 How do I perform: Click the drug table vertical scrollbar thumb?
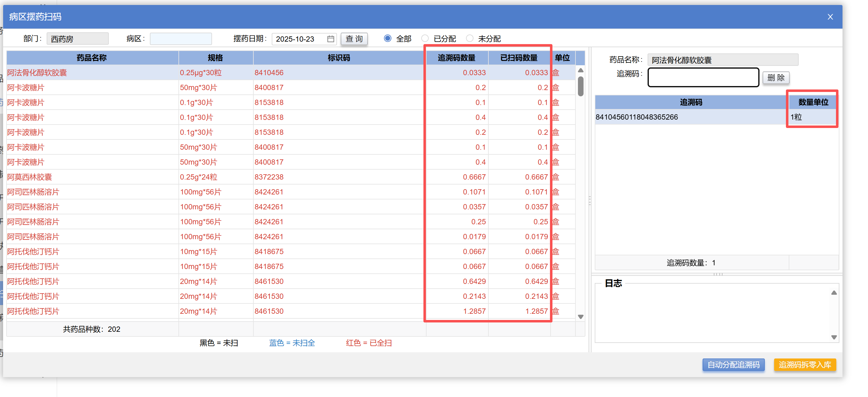coord(580,86)
